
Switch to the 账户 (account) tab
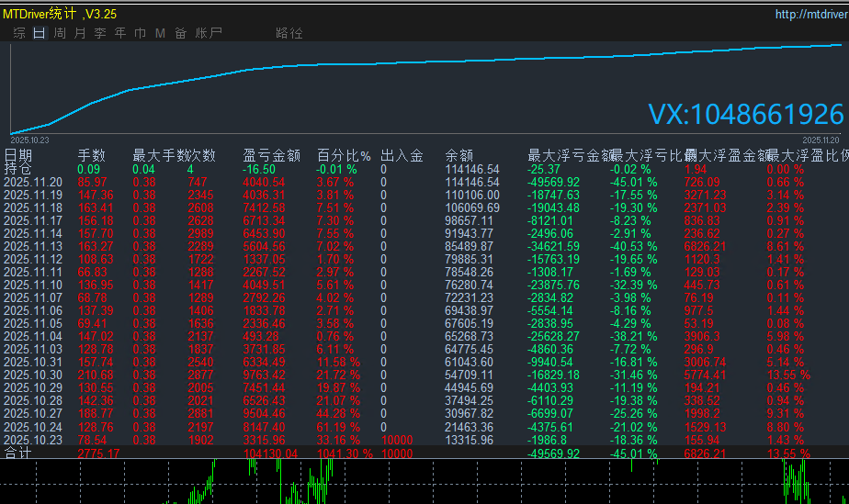point(209,33)
